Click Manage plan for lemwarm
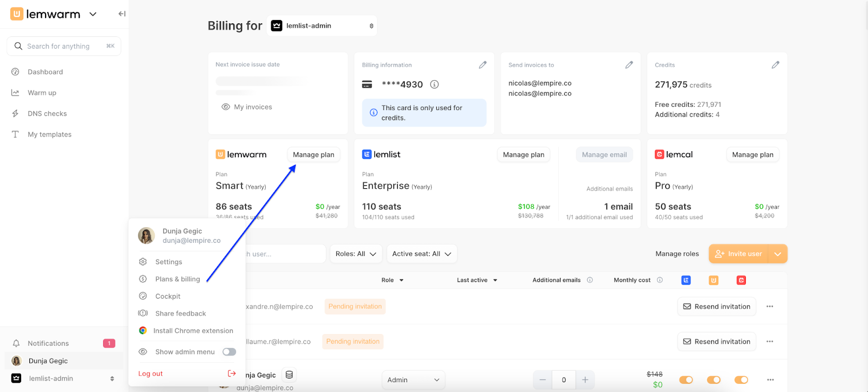The width and height of the screenshot is (868, 392). click(x=314, y=155)
